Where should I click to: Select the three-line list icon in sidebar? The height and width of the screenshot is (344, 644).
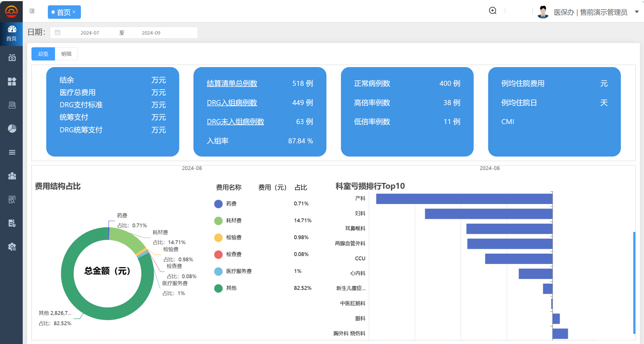[x=12, y=152]
